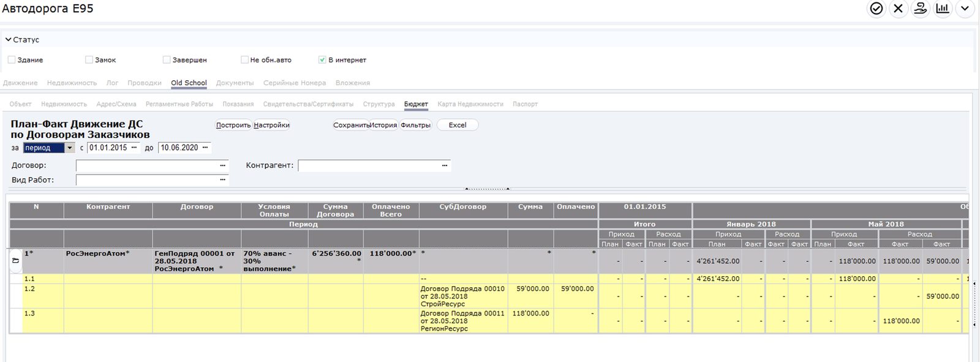Click the panel splitter handle above the table

pyautogui.click(x=487, y=189)
